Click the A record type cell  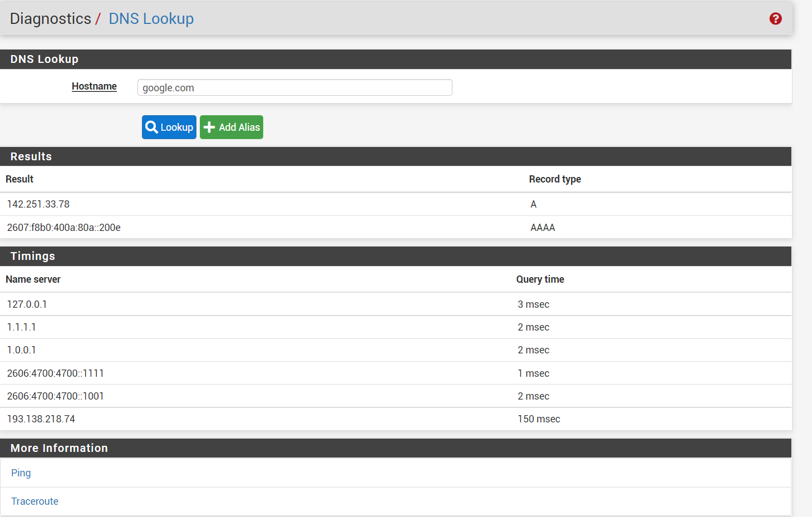(x=534, y=204)
